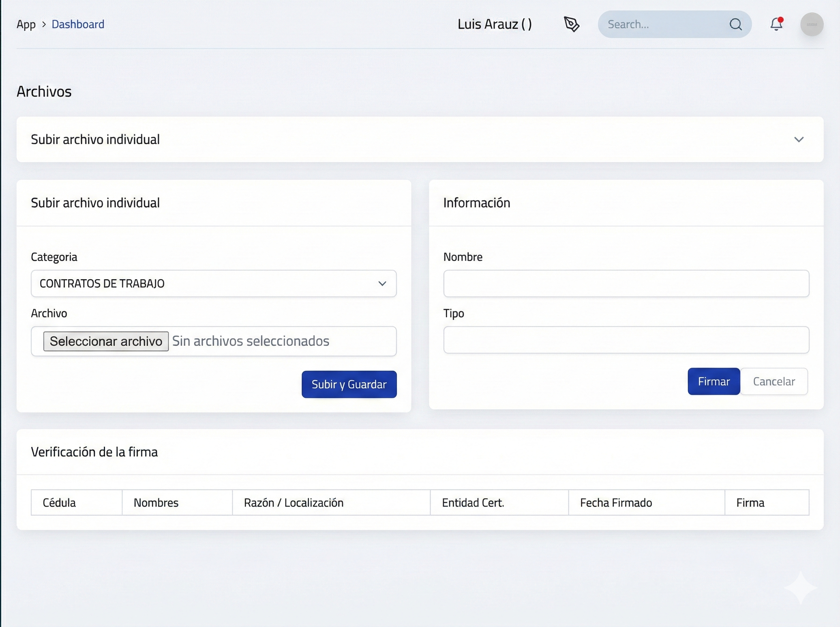Click Subir y Guardar button
The width and height of the screenshot is (840, 627).
[x=349, y=384]
